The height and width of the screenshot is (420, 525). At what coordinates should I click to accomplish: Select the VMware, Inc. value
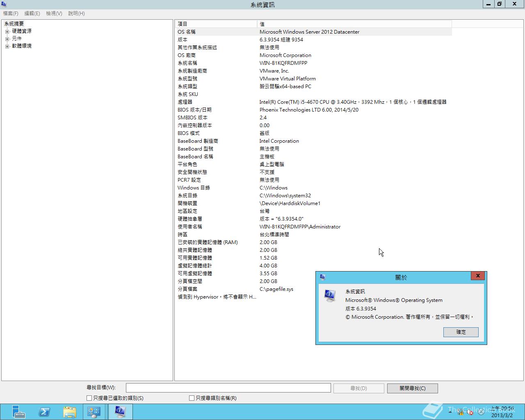(274, 71)
